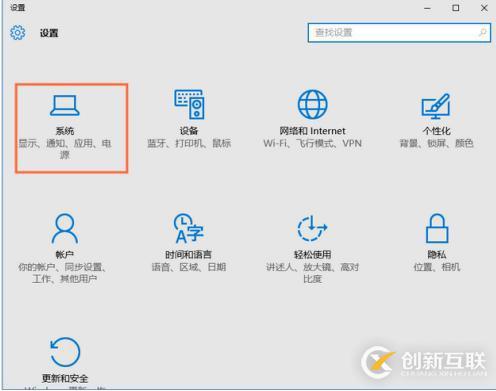This screenshot has height=391, width=496.
Task: Click the 设置 heading text
Action: point(49,33)
